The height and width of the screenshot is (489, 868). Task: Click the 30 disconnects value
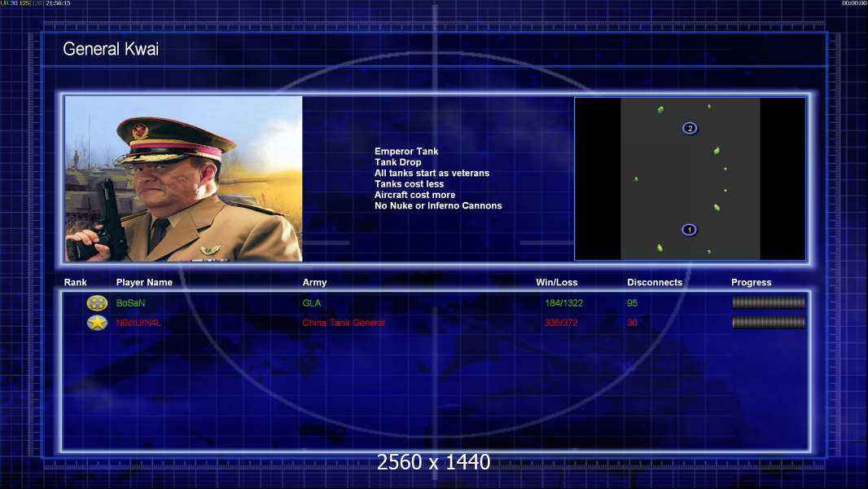pos(632,323)
